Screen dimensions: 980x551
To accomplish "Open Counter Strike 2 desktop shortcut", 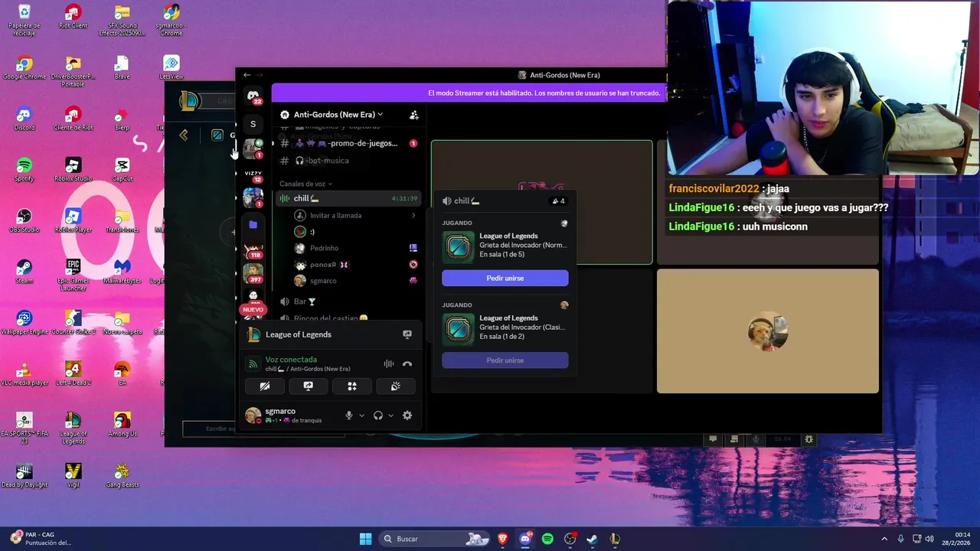I will [x=73, y=323].
